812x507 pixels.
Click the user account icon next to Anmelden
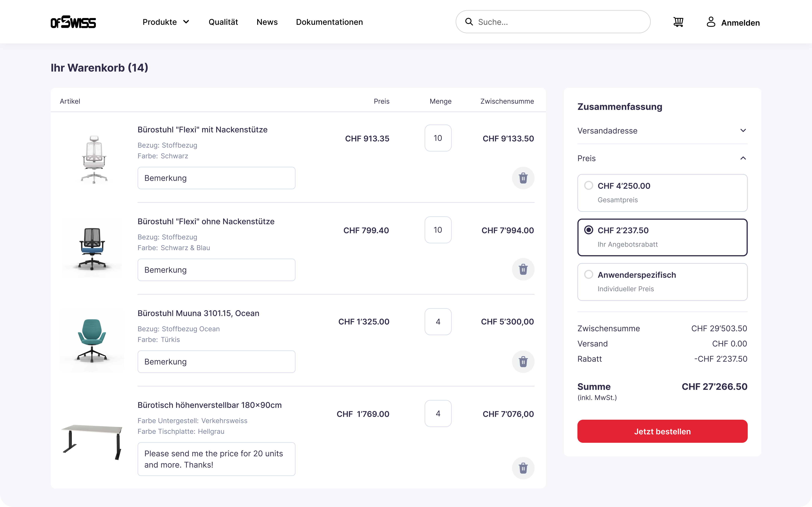711,22
